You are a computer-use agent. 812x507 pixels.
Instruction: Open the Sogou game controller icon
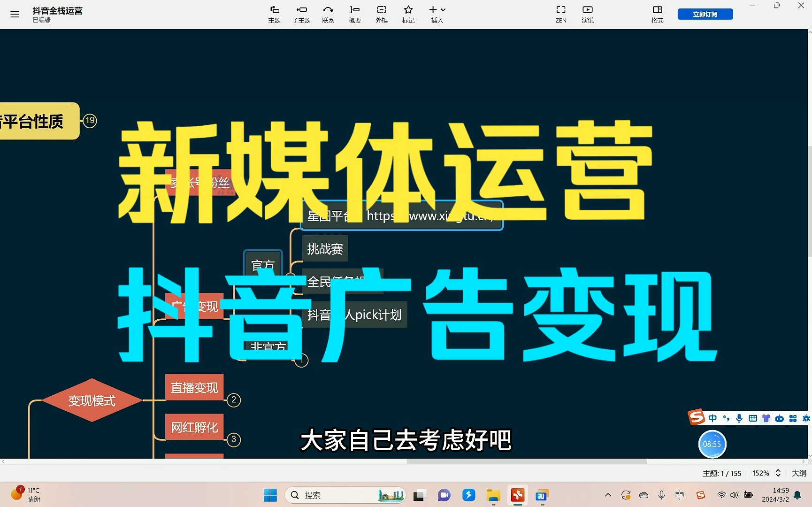[x=780, y=418]
